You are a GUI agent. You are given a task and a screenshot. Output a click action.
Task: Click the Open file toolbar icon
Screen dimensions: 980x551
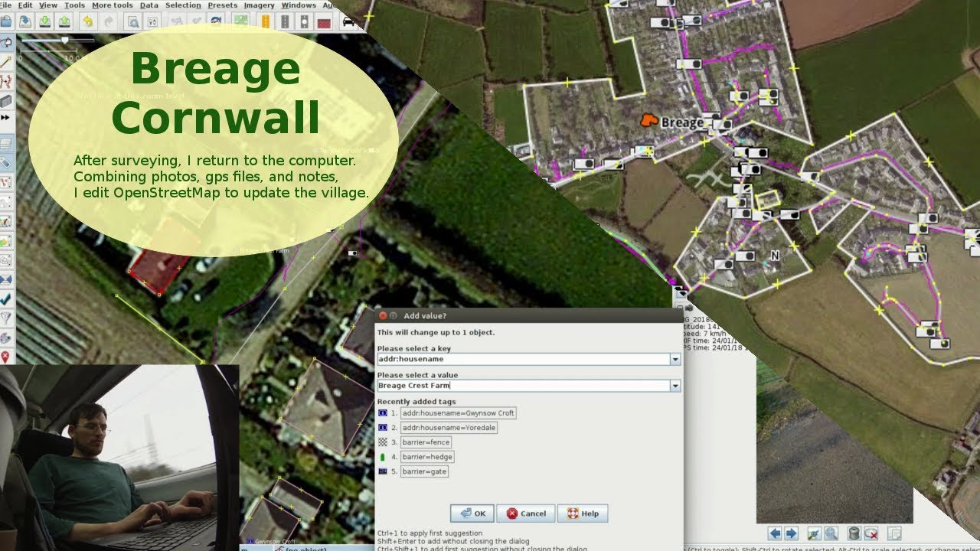(x=6, y=21)
